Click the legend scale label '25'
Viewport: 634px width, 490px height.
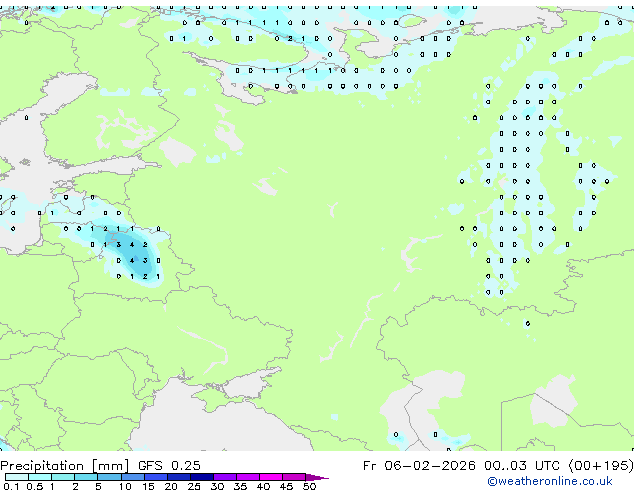pos(194,486)
